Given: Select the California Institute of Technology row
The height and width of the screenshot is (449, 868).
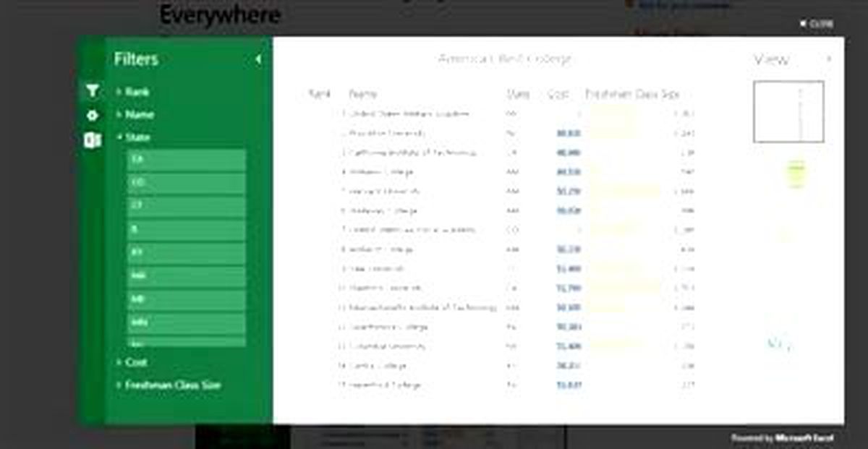Looking at the screenshot, I should click(x=499, y=153).
